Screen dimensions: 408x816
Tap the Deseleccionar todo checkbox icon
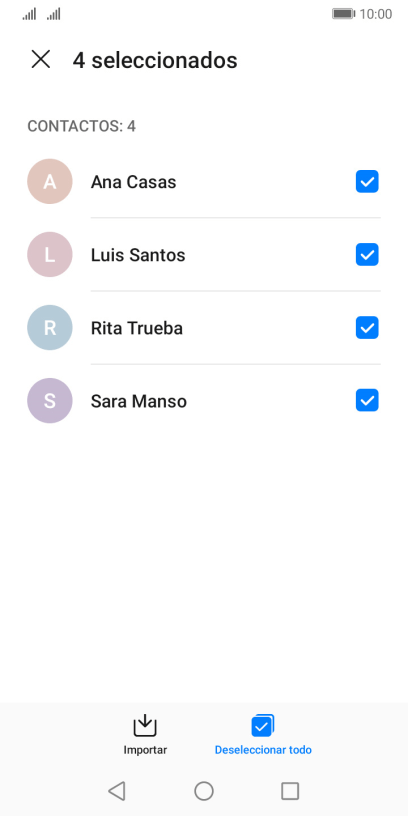[x=263, y=725]
